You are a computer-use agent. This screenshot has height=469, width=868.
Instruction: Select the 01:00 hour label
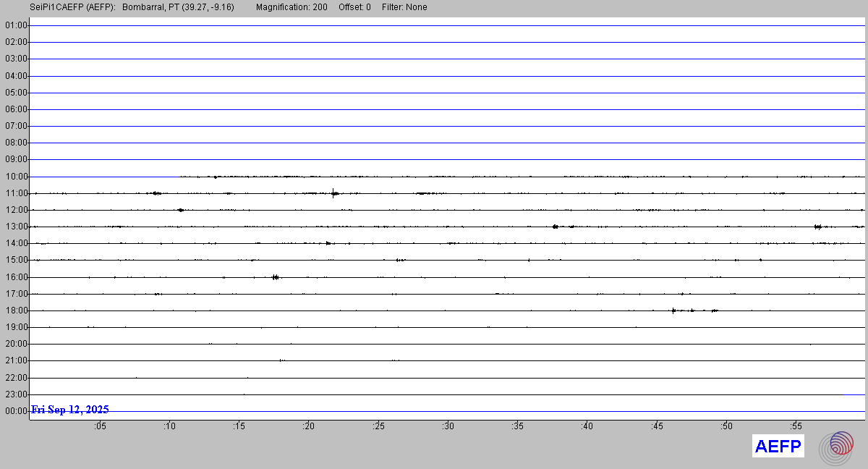(x=16, y=25)
